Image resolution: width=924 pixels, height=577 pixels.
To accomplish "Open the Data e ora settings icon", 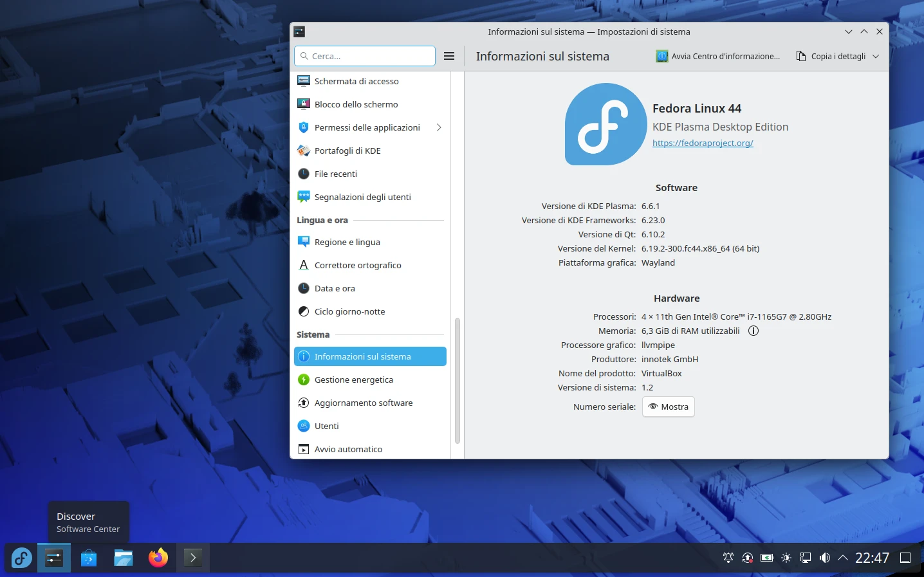I will point(303,288).
